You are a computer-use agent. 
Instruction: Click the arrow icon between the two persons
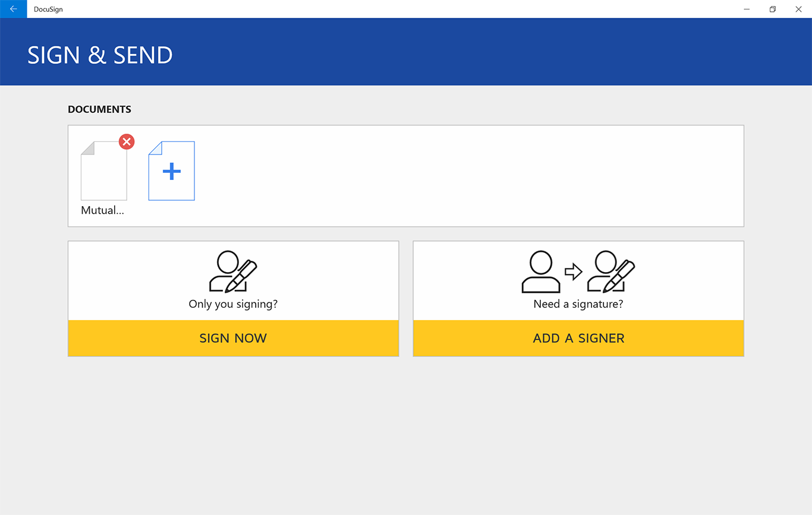[x=573, y=272]
